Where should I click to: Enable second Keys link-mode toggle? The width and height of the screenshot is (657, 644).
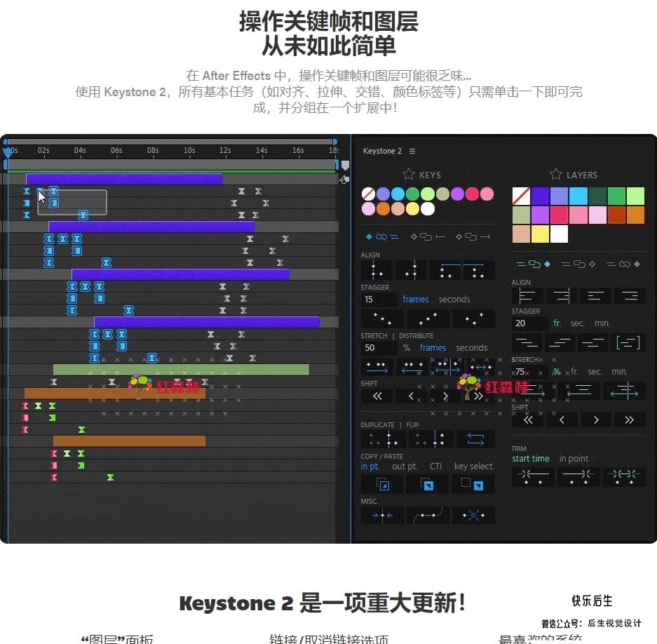point(428,237)
